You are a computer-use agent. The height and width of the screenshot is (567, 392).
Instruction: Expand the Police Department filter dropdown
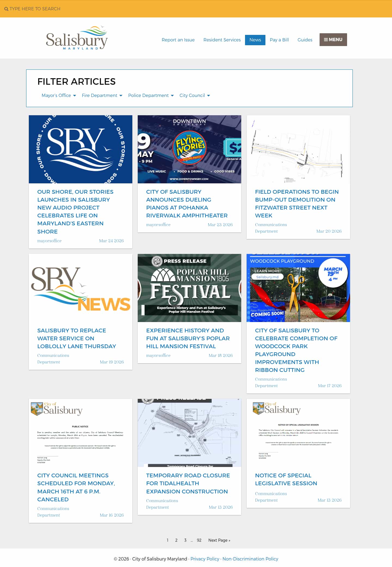(151, 95)
